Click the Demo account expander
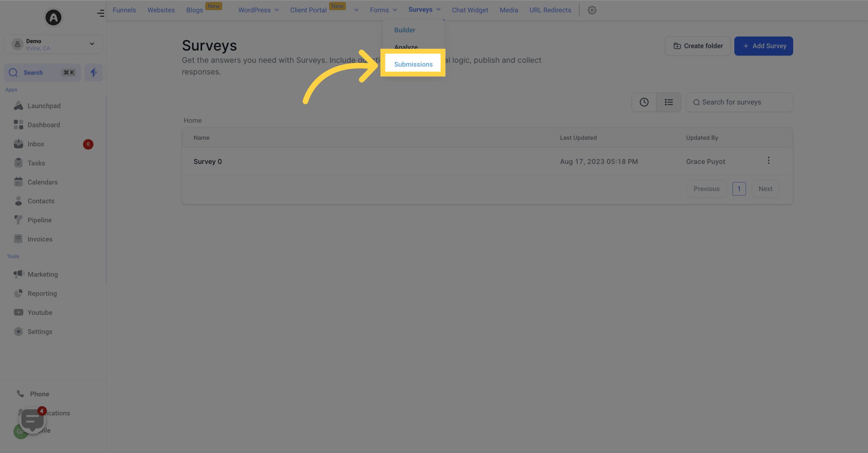Image resolution: width=868 pixels, height=453 pixels. tap(91, 44)
